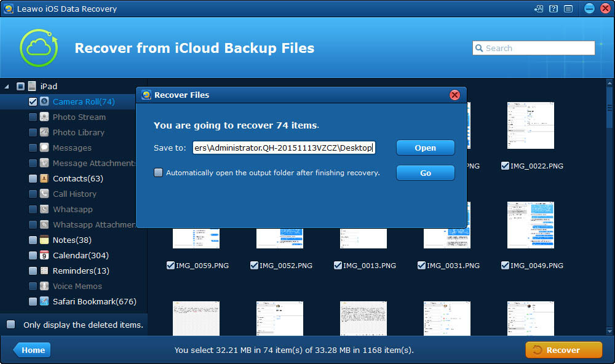Click the Reminders icon in sidebar
Screen dimensions: 615x364
(44, 271)
